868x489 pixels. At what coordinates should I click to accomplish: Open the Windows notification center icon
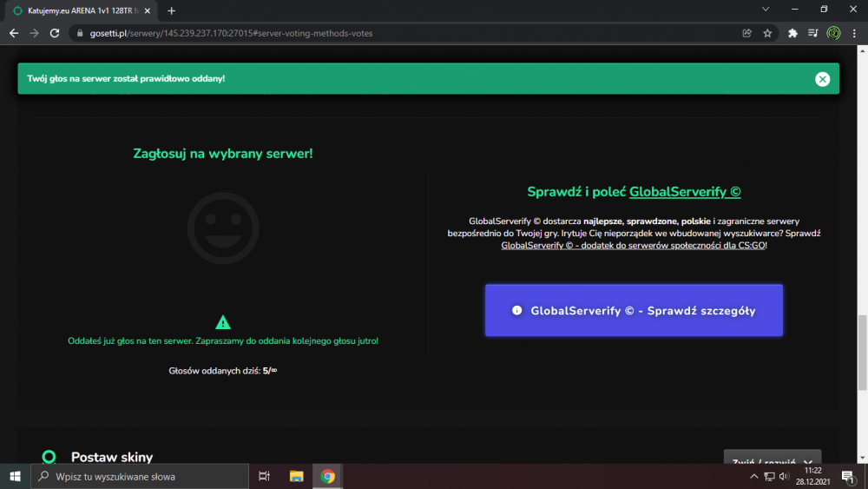point(848,476)
